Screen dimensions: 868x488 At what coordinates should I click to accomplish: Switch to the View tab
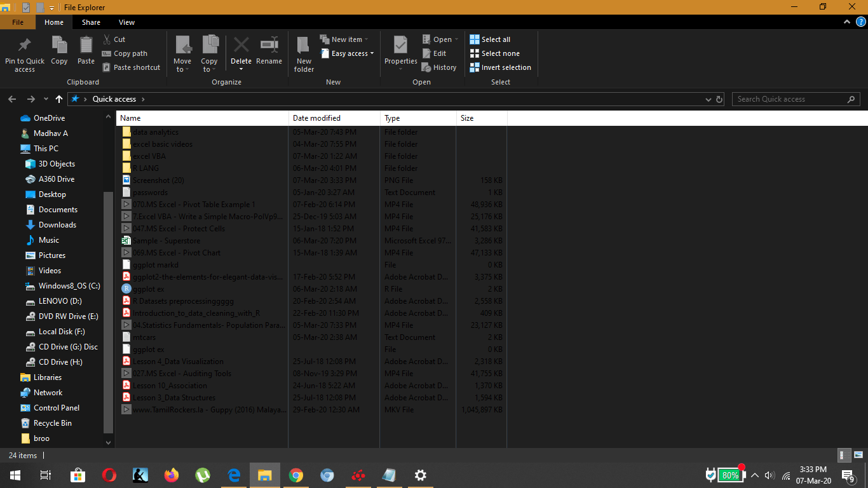(x=126, y=22)
